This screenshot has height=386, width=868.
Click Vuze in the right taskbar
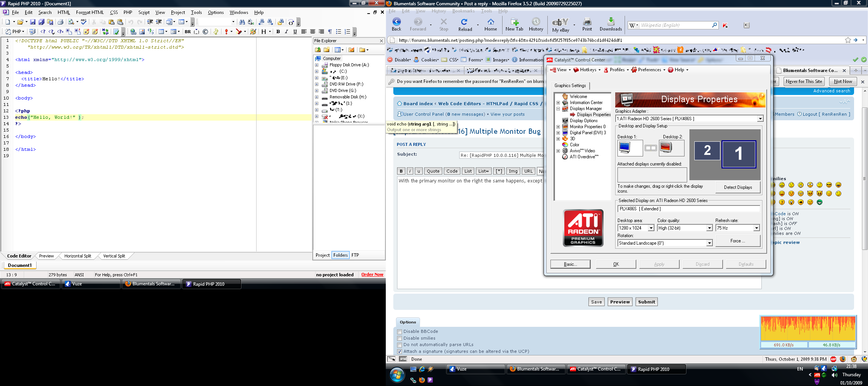click(x=475, y=369)
